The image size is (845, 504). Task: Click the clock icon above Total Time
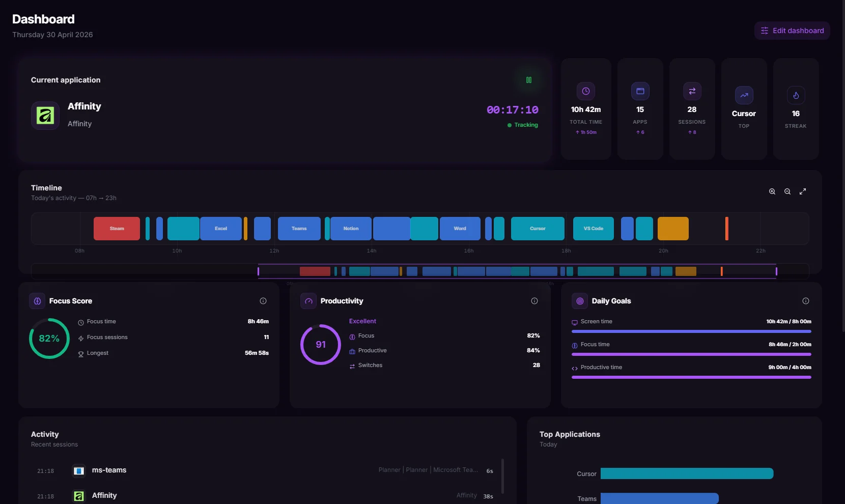[586, 91]
